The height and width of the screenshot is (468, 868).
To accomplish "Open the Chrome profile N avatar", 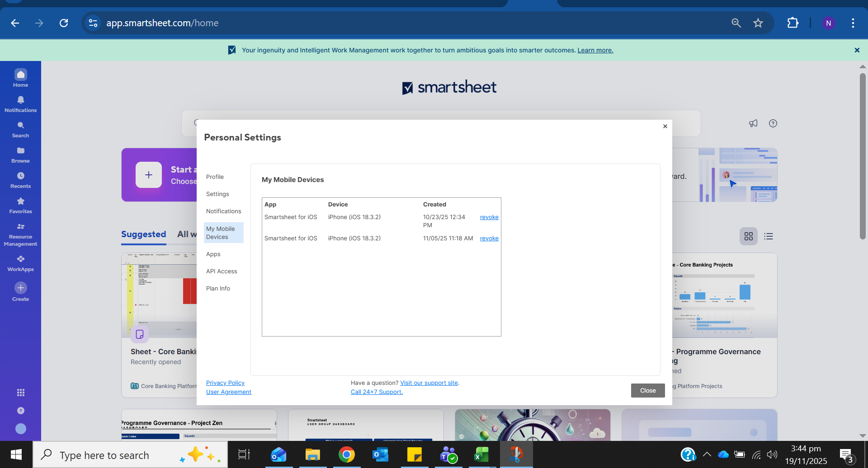I will [828, 23].
